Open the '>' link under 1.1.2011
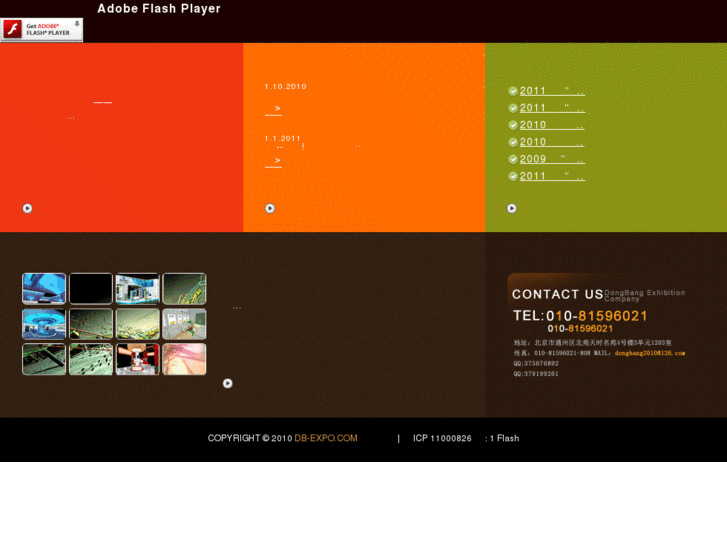Screen dimensions: 727x545 pos(274,161)
